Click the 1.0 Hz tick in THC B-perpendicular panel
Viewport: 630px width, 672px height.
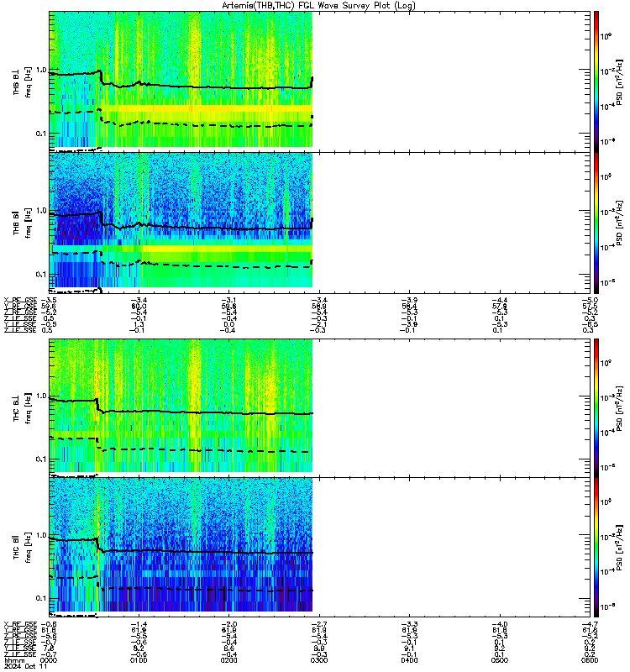(x=42, y=396)
